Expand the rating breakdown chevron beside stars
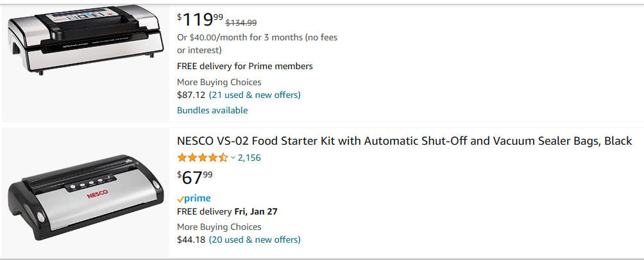Viewport: 644px width, 260px height. pos(233,158)
